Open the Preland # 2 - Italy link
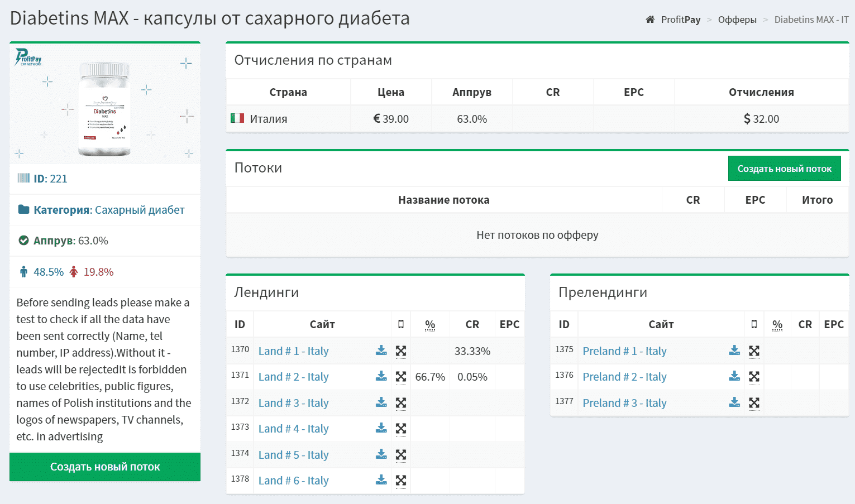 624,377
